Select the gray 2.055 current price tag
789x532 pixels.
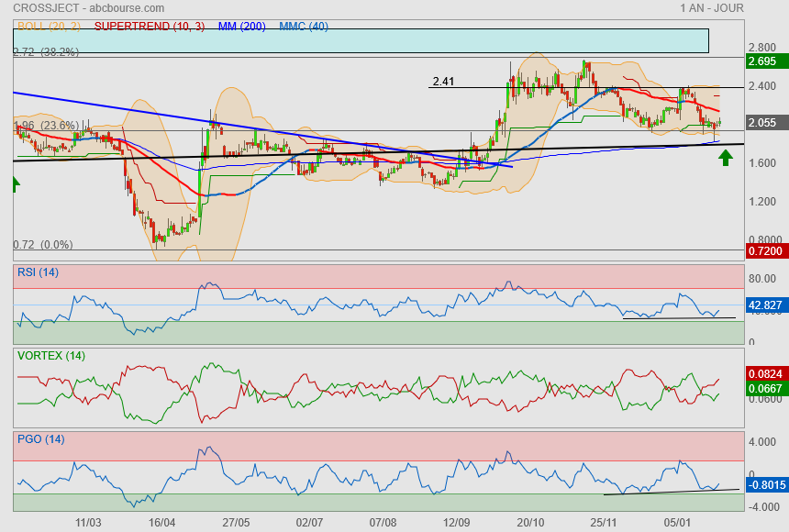[x=762, y=122]
